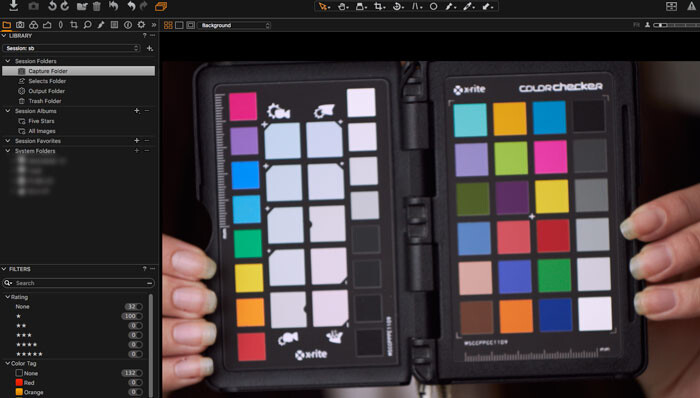
Task: Select the orange Select pointer tool
Action: (x=323, y=7)
